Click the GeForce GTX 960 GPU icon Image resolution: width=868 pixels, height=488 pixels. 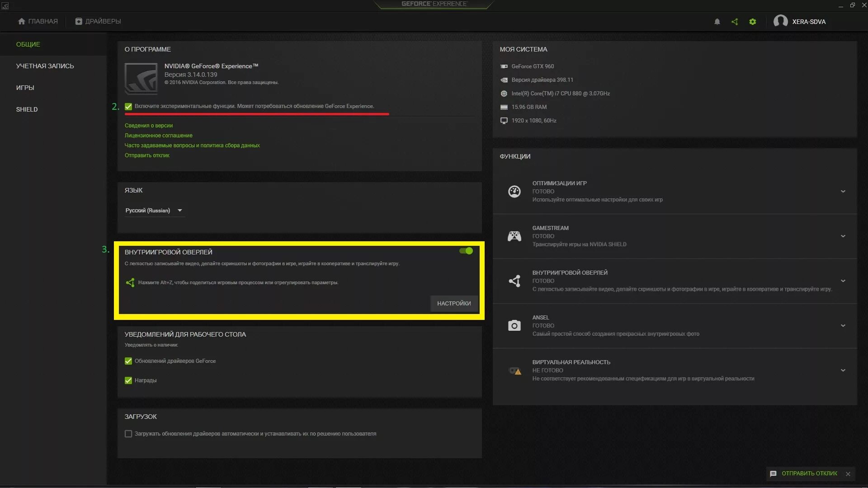505,66
